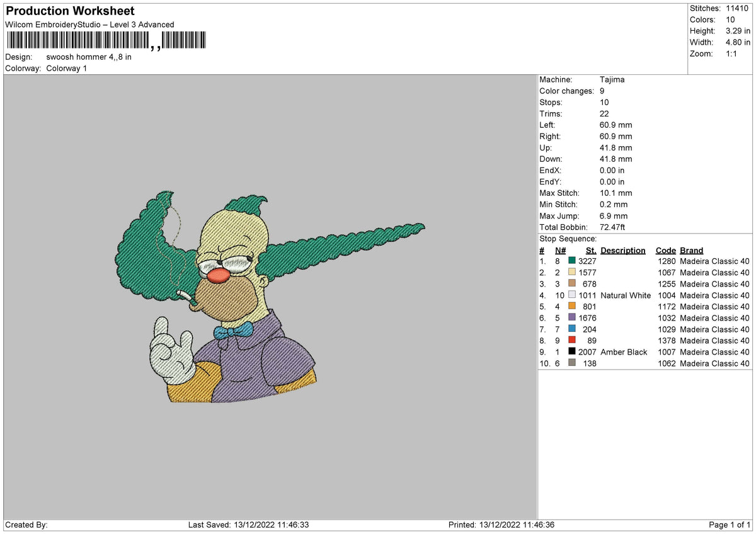Screen dimensions: 756x534
Task: Click the Natural White color swatch
Action: 572,295
